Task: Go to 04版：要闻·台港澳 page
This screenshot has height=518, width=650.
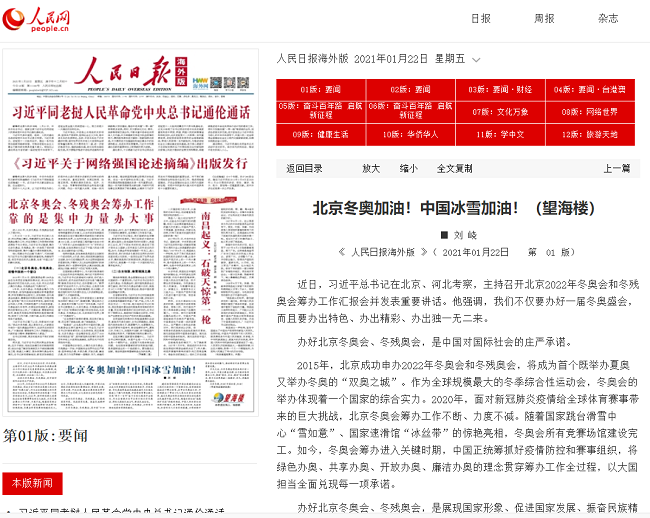Action: [x=590, y=90]
